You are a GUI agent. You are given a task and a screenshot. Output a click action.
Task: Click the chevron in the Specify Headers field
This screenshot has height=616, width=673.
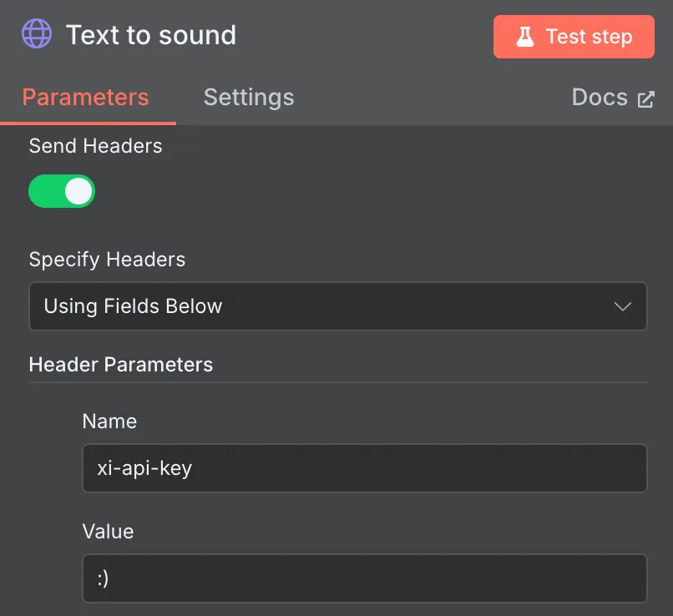(623, 306)
